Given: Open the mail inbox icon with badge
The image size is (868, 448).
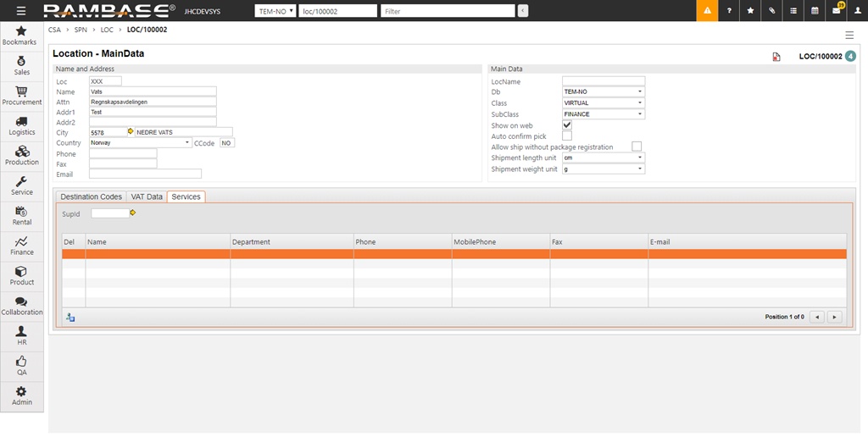Looking at the screenshot, I should 836,11.
